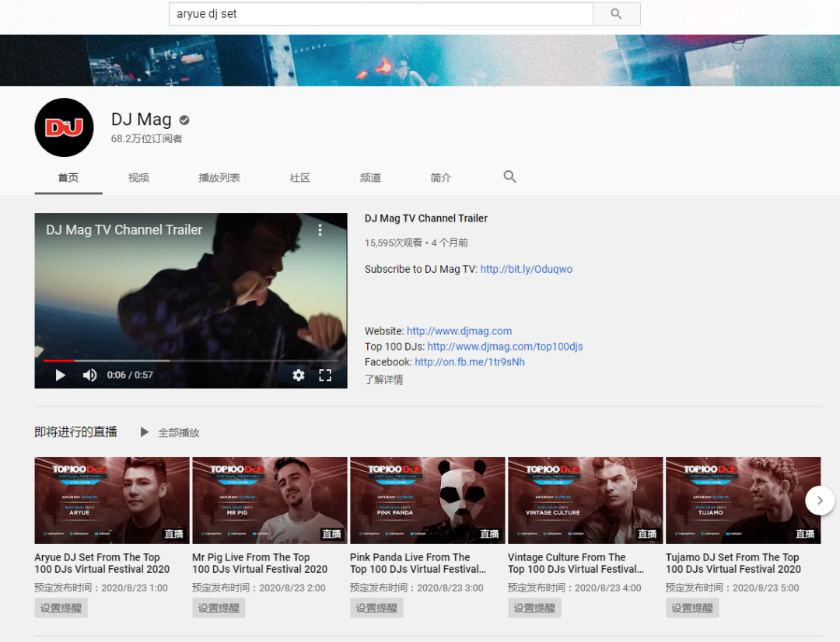The height and width of the screenshot is (642, 840).
Task: Click the search magnifier button beside search box
Action: pyautogui.click(x=616, y=14)
